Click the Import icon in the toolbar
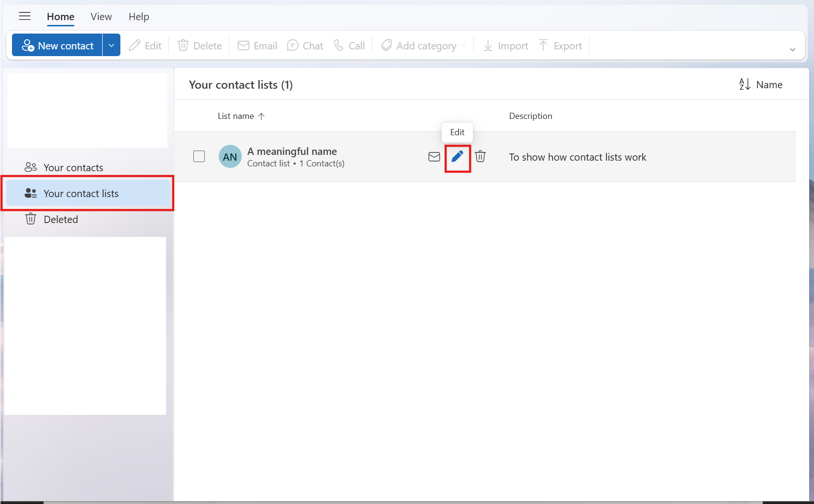Screen dimensions: 814x504 point(505,45)
